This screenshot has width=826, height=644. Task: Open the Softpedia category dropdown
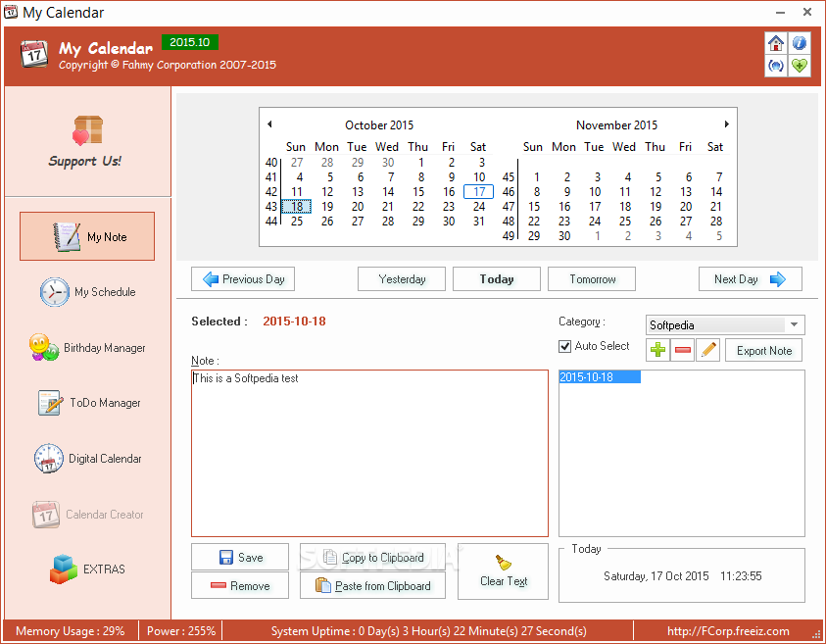tap(725, 325)
